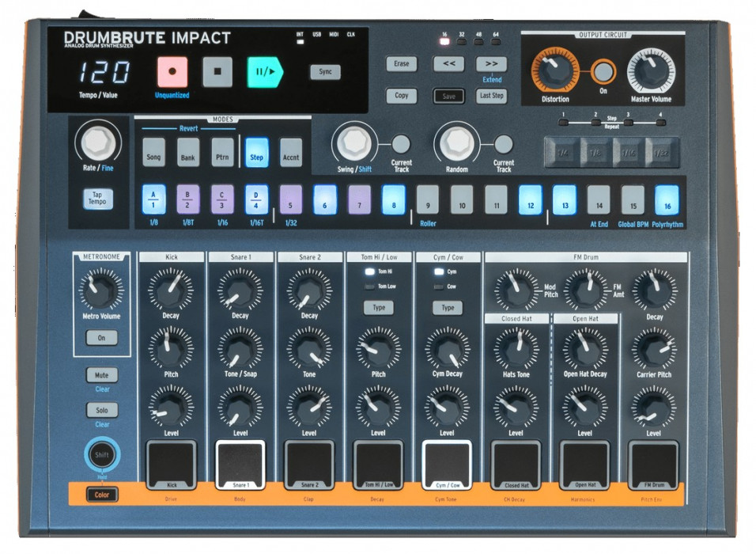The width and height of the screenshot is (756, 554).
Task: Toggle Tom Hi/Low with the Type switch
Action: pyautogui.click(x=378, y=308)
